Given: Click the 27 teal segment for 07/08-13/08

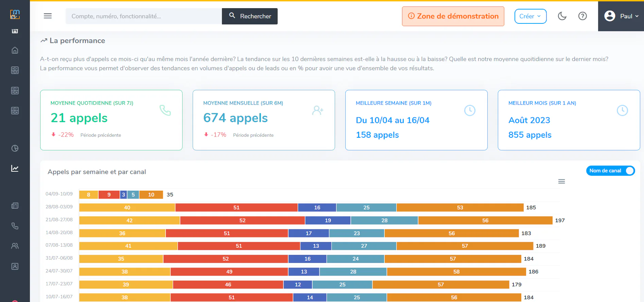Looking at the screenshot, I should (364, 246).
